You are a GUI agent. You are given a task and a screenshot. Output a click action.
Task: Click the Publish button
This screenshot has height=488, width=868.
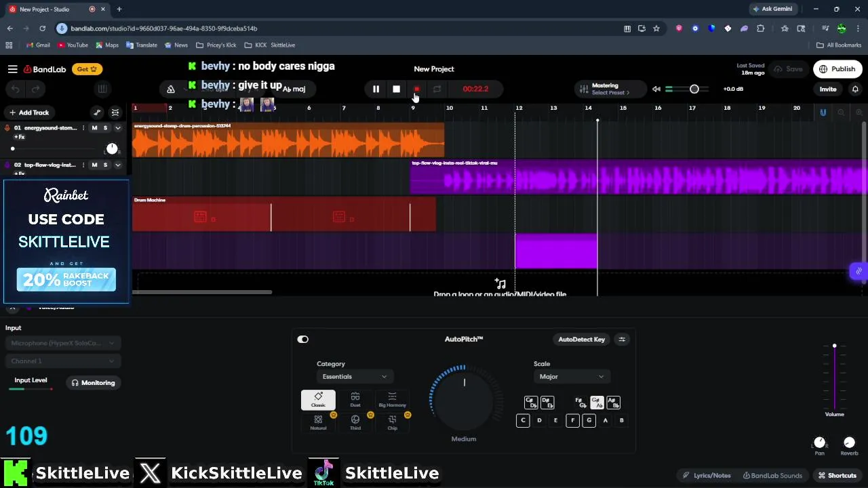pyautogui.click(x=837, y=68)
